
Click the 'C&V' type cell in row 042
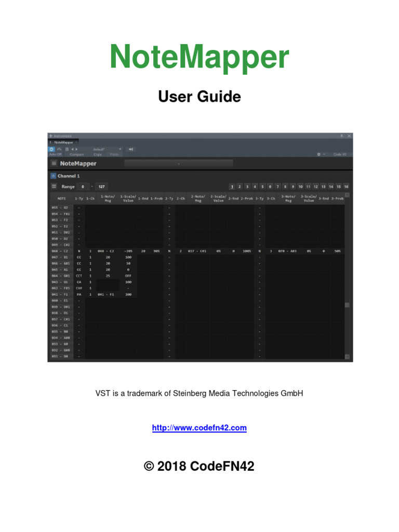(x=79, y=288)
